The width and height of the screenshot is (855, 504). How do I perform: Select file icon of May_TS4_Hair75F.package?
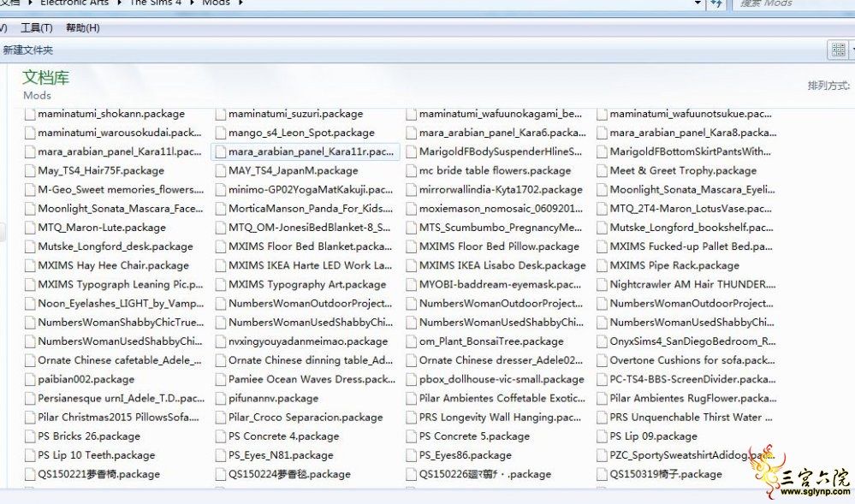[30, 171]
